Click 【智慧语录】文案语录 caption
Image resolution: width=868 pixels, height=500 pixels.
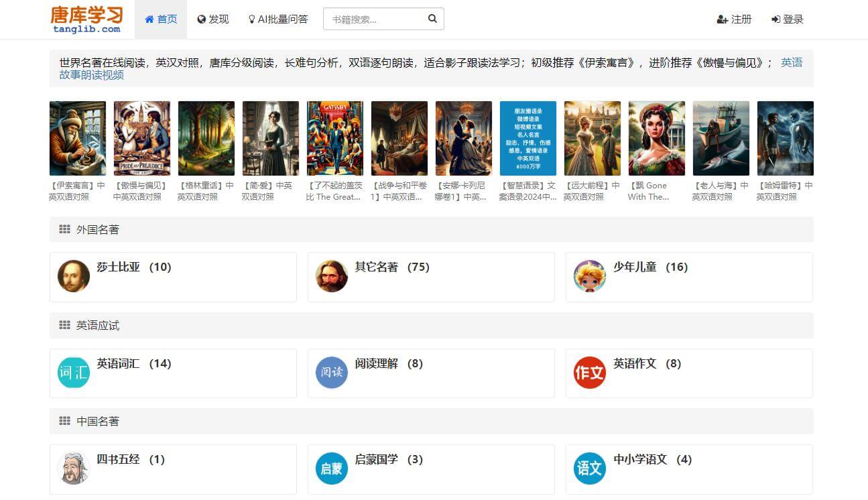pyautogui.click(x=528, y=191)
